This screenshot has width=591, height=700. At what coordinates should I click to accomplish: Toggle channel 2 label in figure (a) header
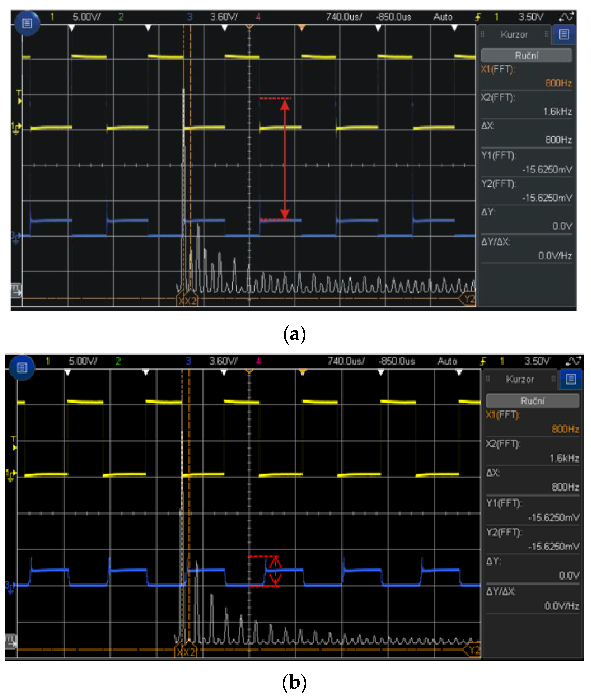pos(121,17)
